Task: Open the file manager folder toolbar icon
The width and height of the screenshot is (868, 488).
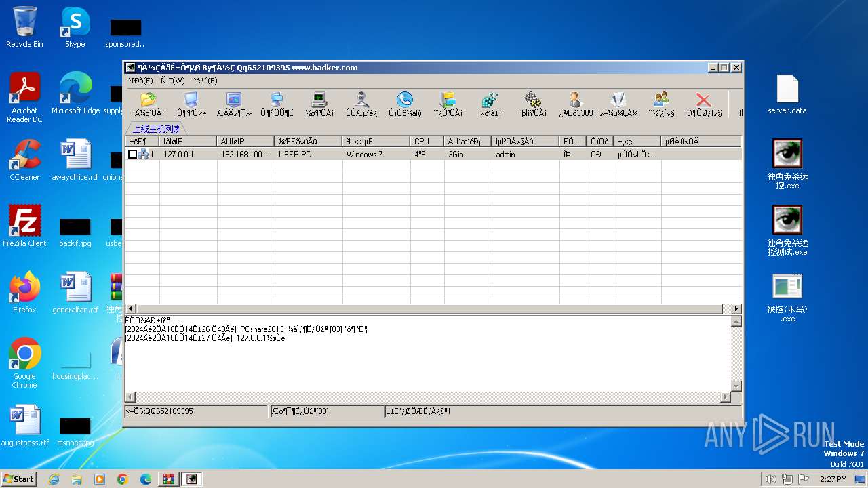Action: coord(148,104)
